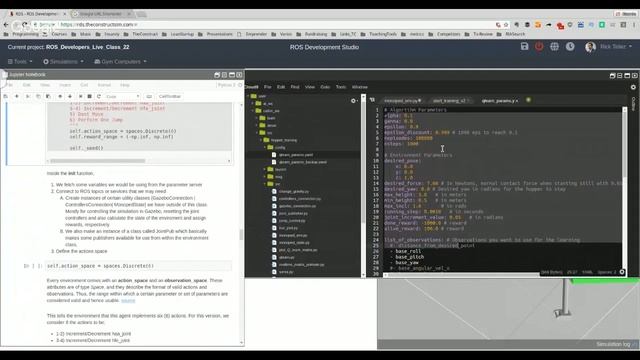Click the CellToolbar button
This screenshot has height=360, width=640.
click(169, 96)
